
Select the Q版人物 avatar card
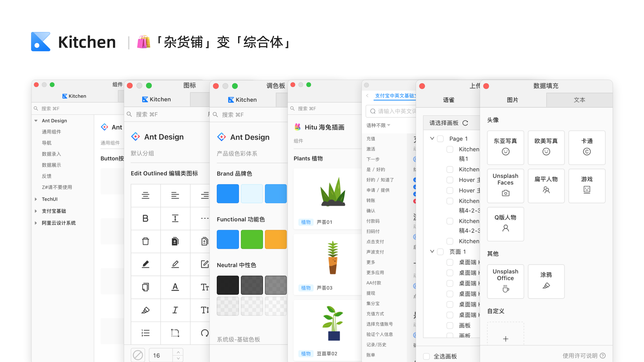[505, 224]
